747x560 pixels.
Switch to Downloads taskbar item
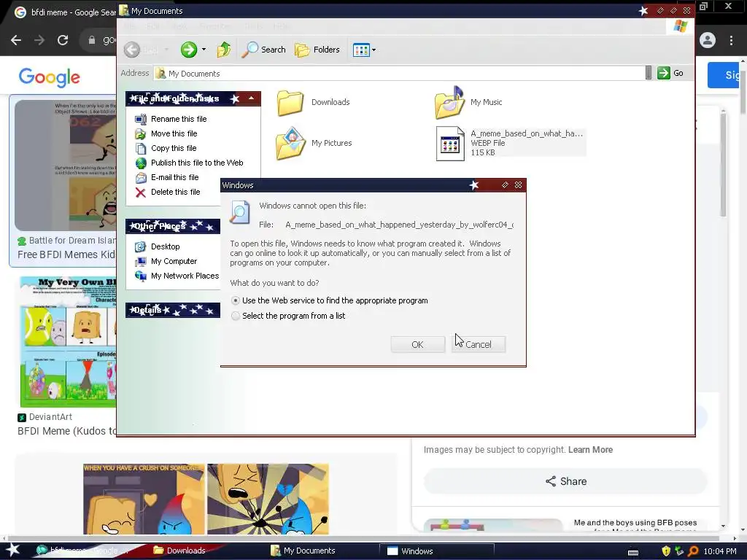[x=186, y=551]
